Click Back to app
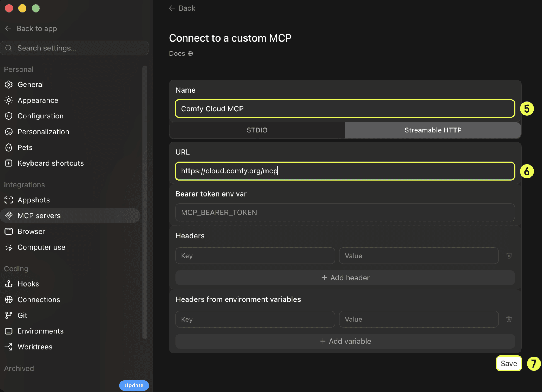Image resolution: width=542 pixels, height=392 pixels. coord(31,28)
